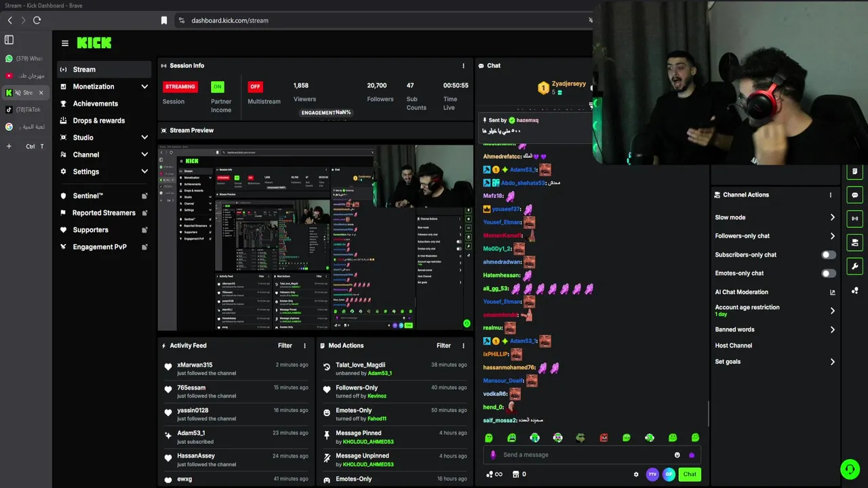Pick the first green Kick emote
The height and width of the screenshot is (488, 868).
(x=489, y=438)
